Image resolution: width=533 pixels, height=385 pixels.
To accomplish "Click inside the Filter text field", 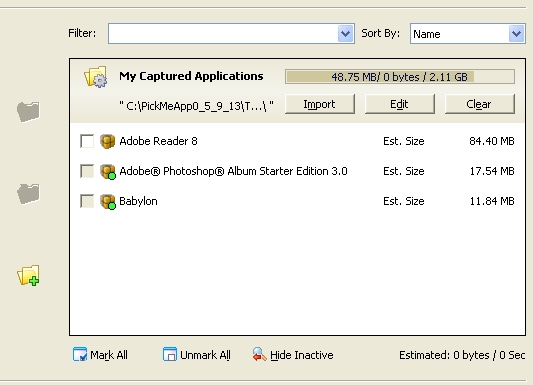I will coord(223,33).
